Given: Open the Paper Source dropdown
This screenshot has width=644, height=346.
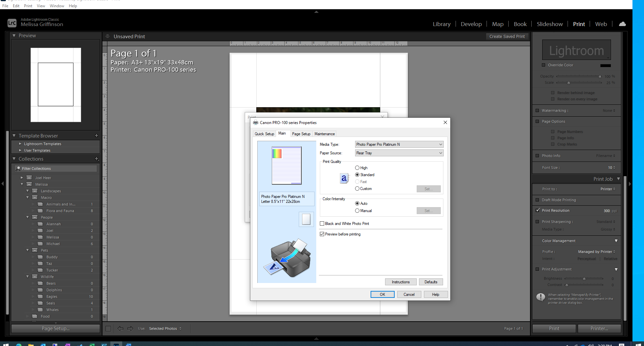Looking at the screenshot, I should [x=399, y=153].
